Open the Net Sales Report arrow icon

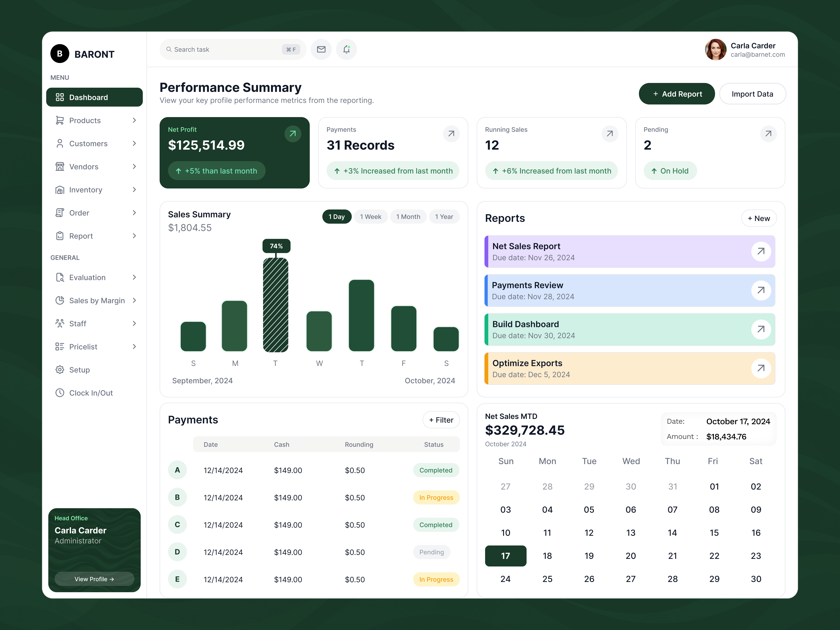[761, 251]
